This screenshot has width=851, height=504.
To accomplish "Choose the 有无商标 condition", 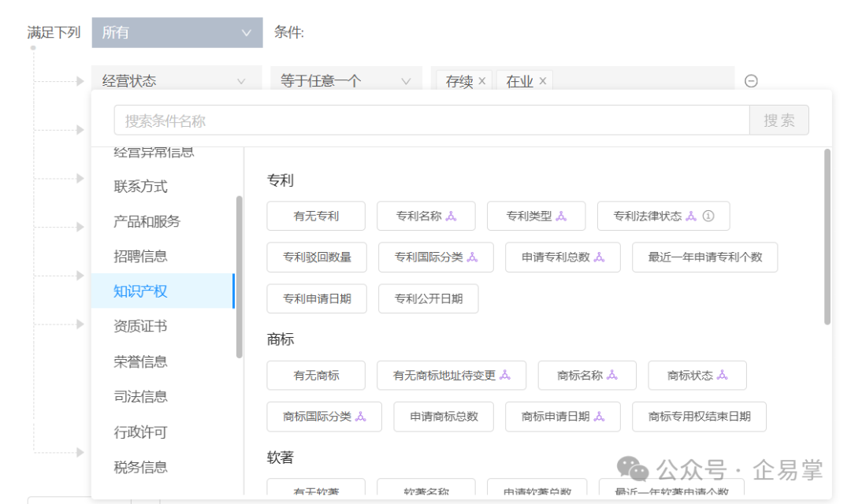I will point(316,376).
